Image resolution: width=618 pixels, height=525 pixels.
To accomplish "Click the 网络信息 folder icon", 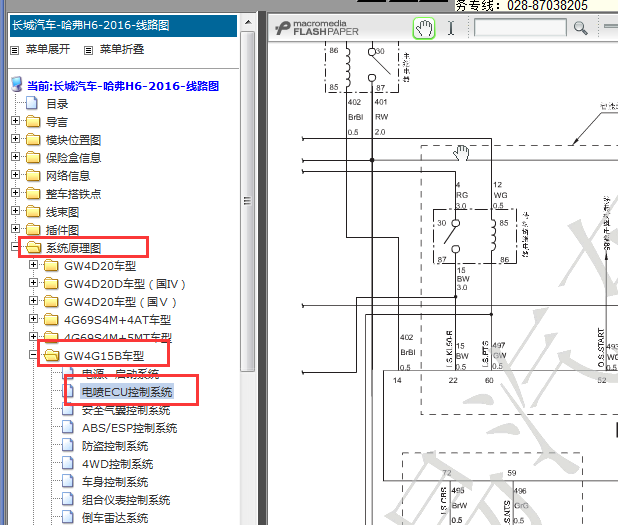I will tap(33, 175).
